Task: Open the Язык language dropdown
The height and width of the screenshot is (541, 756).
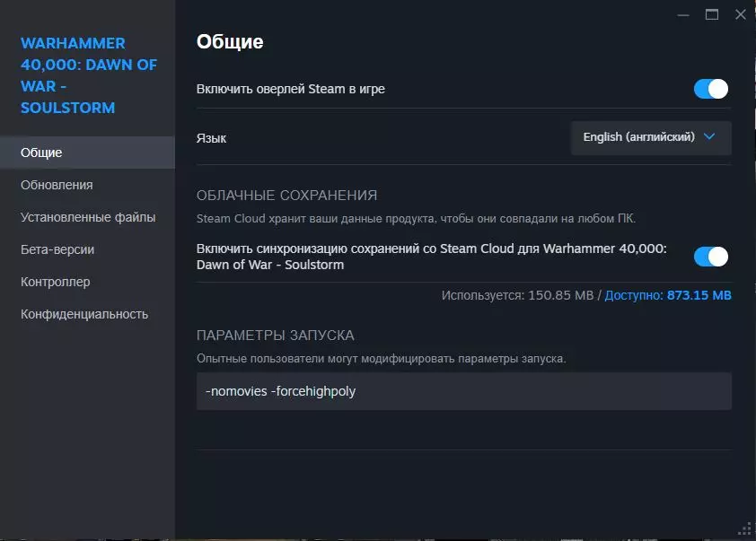Action: point(650,137)
